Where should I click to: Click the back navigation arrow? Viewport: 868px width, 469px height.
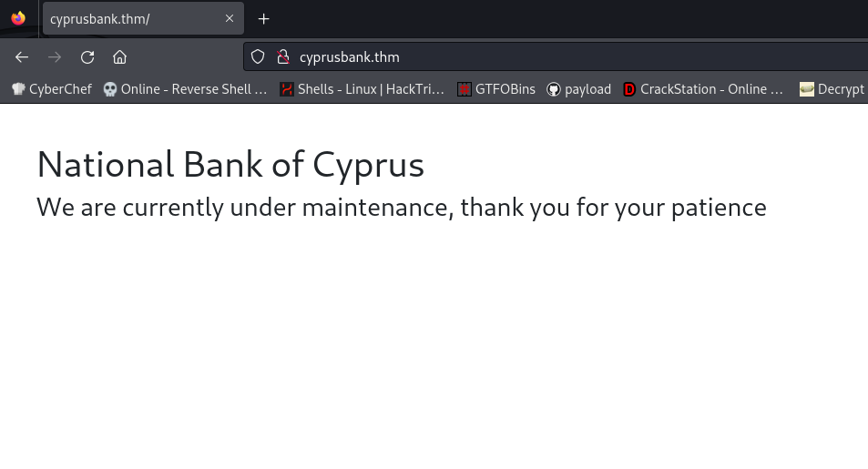(x=22, y=57)
